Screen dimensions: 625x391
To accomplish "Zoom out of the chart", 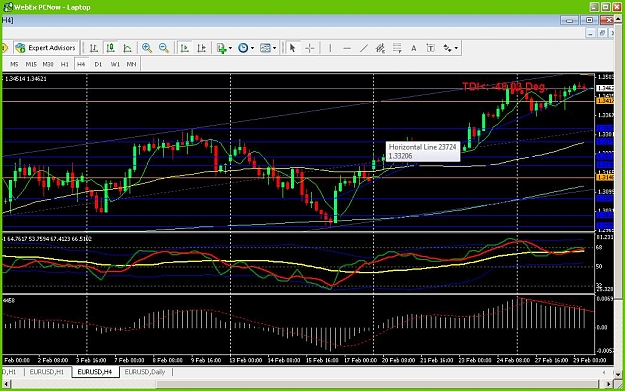I will click(x=164, y=48).
